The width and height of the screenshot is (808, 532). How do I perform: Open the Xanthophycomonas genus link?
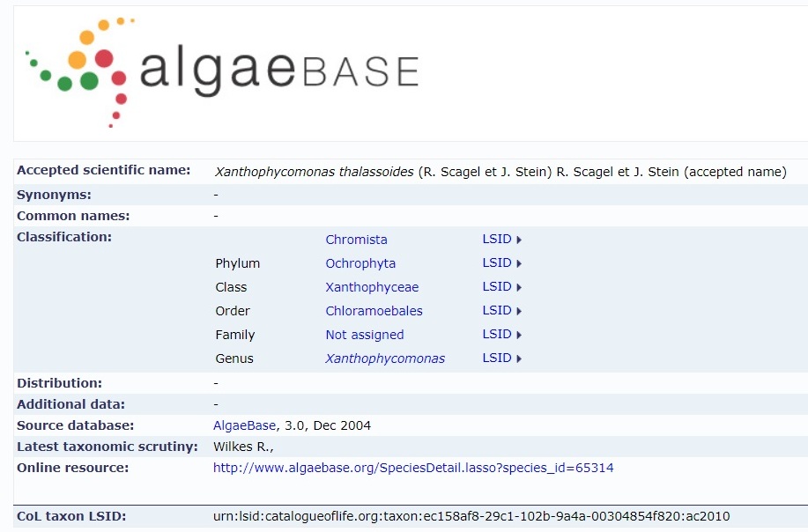coord(385,358)
